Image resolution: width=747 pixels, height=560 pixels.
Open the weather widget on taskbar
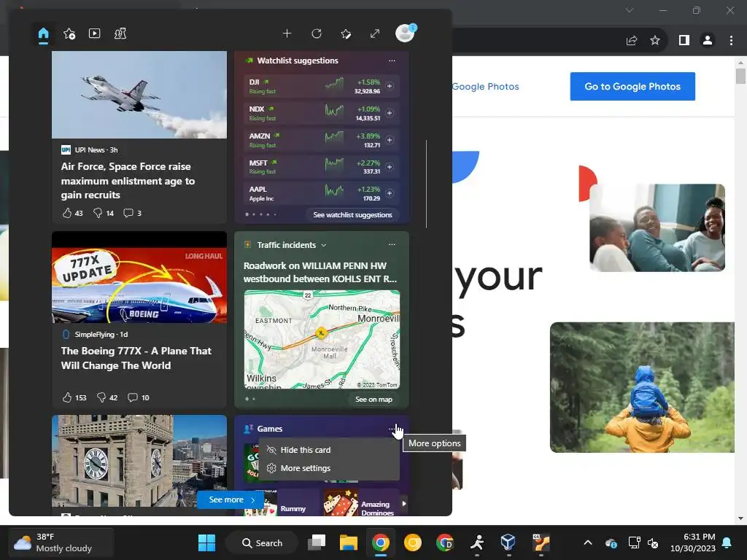tap(61, 542)
